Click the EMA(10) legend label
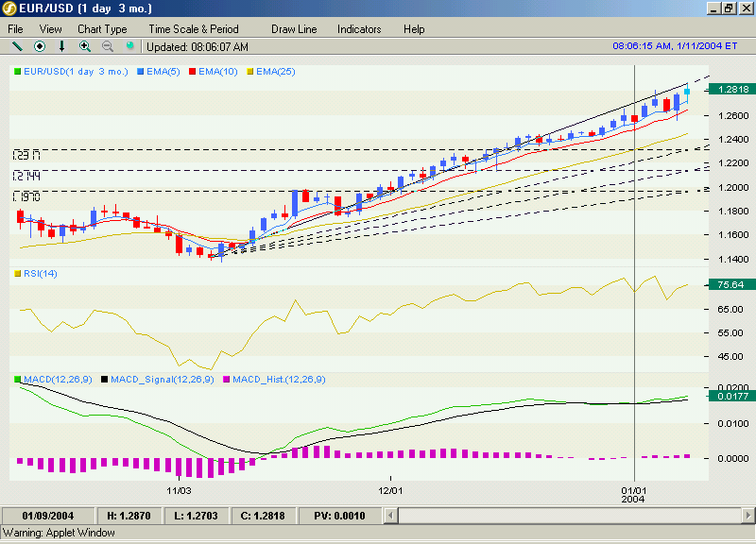The image size is (756, 544). (218, 72)
